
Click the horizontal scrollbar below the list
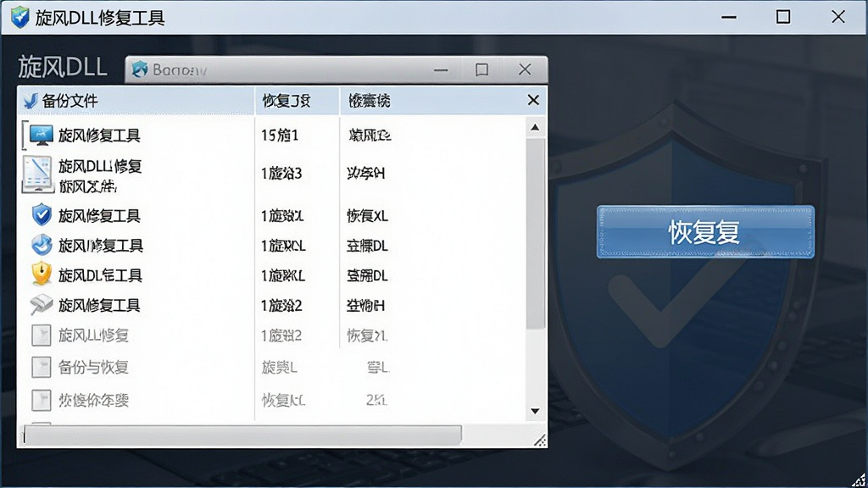242,435
